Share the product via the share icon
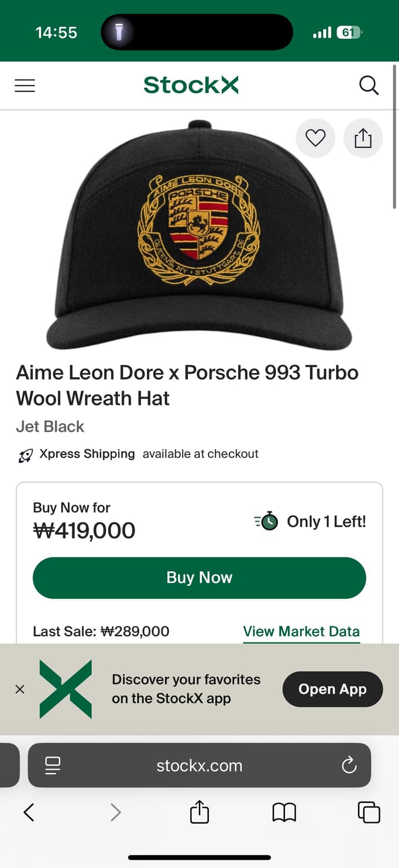Viewport: 399px width, 868px height. click(363, 138)
